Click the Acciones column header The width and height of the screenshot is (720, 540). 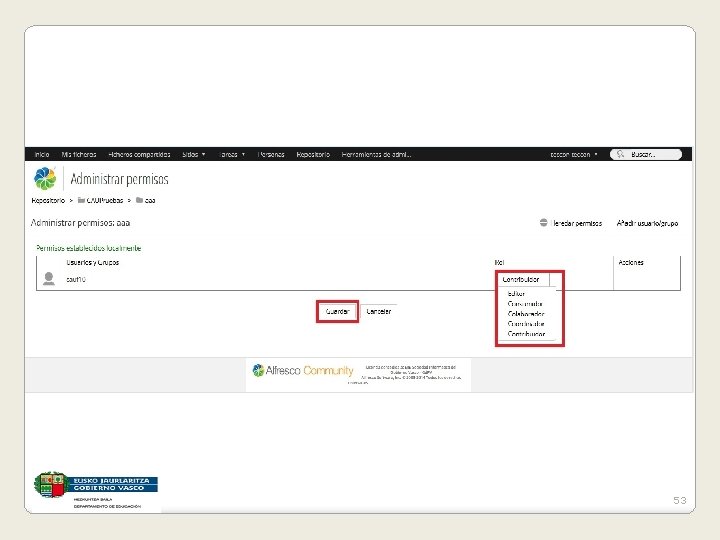tap(631, 263)
